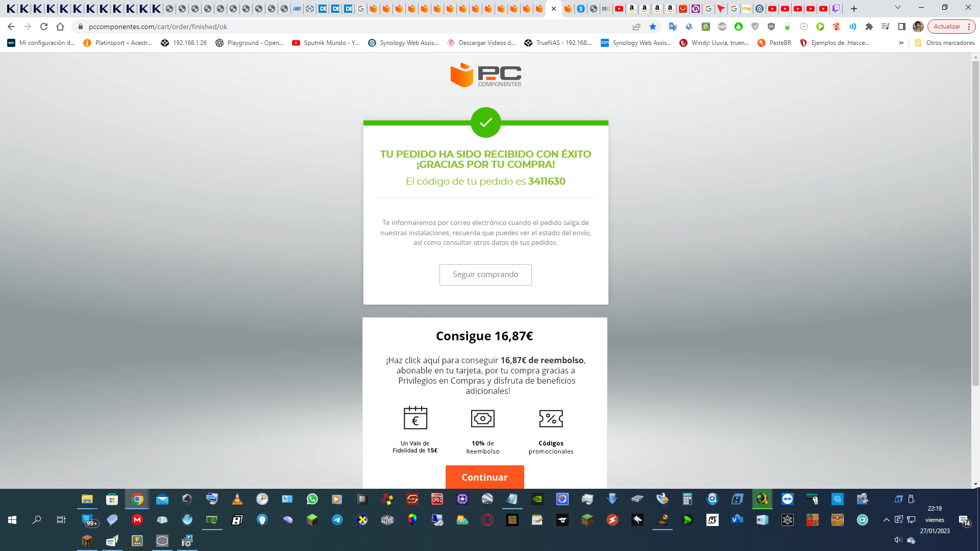Click the Seguir comprando button
The height and width of the screenshot is (551, 980).
[485, 274]
